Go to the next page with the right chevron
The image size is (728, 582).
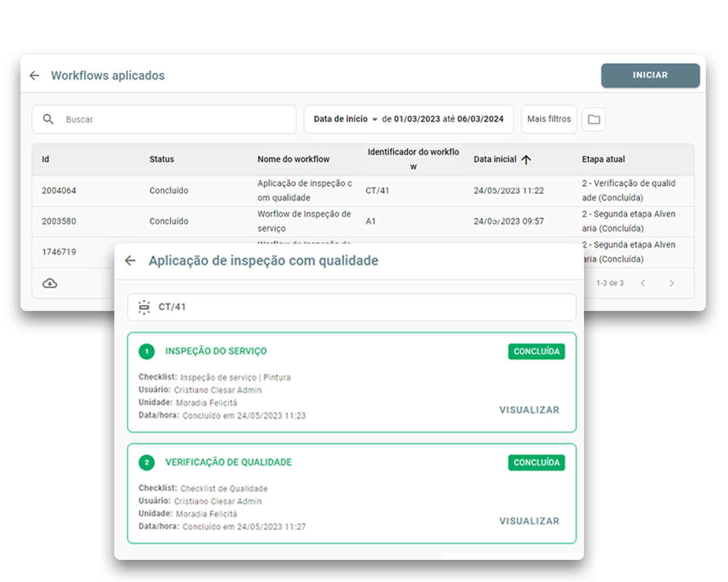click(x=672, y=282)
